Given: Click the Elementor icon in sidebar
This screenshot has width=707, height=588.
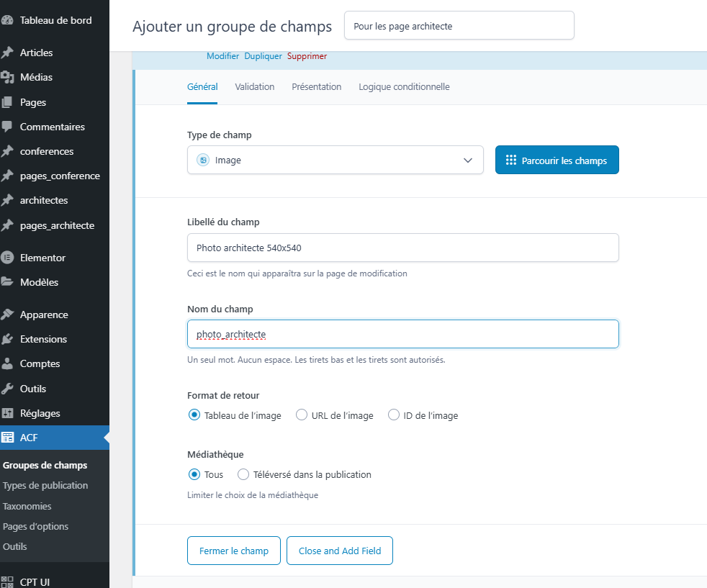Looking at the screenshot, I should click(x=8, y=258).
